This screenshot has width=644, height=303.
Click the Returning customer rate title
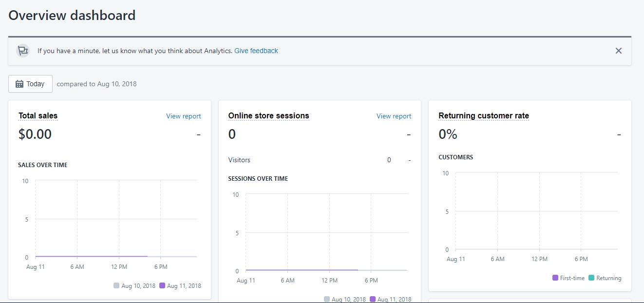pos(484,116)
